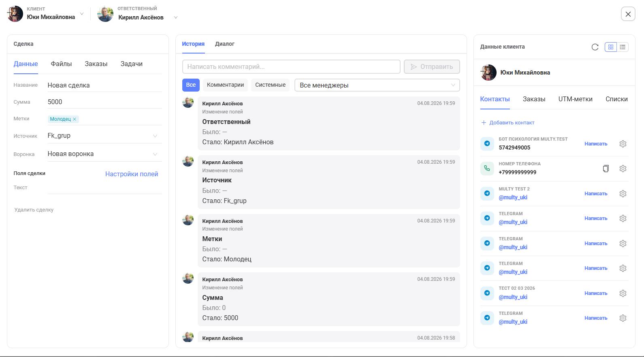Open settings gear for the phone number contact

pyautogui.click(x=623, y=169)
